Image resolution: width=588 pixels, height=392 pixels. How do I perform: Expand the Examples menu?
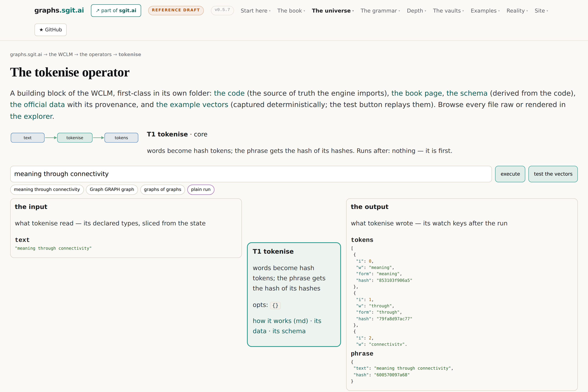coord(485,11)
